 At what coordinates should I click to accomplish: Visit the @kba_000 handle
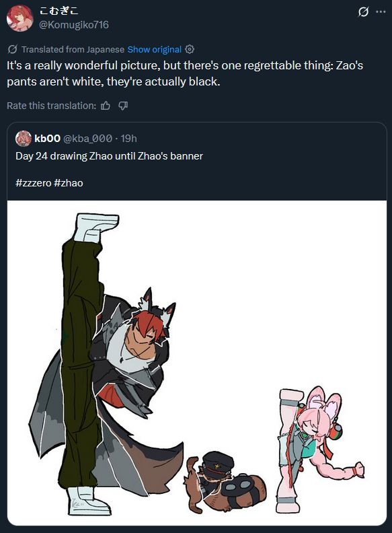point(87,139)
